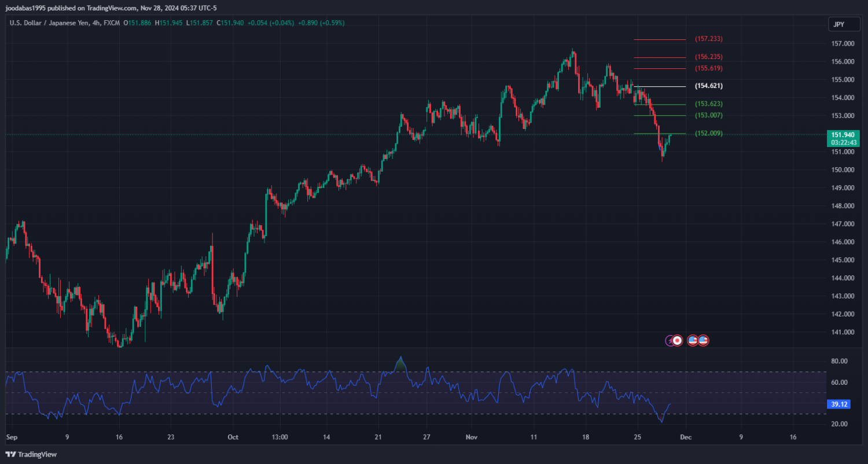Click the Oct label on time axis
Viewport: 868px width, 464px height.
pyautogui.click(x=233, y=437)
